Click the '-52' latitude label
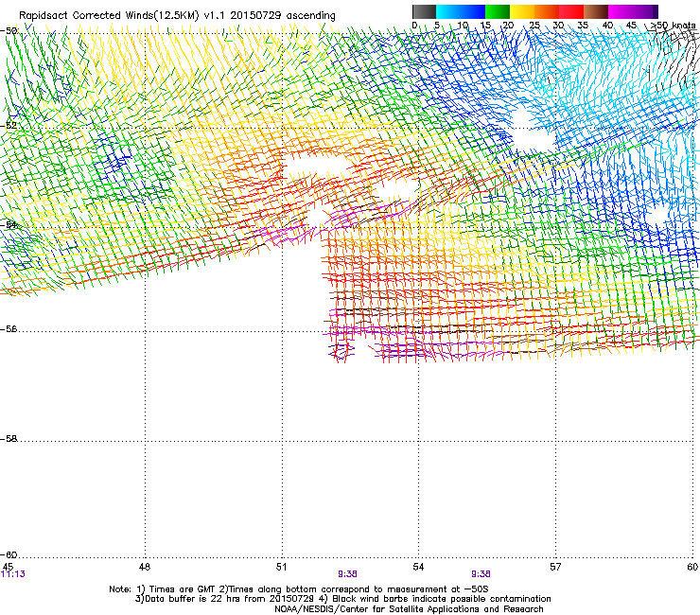The image size is (700, 615). click(9, 126)
